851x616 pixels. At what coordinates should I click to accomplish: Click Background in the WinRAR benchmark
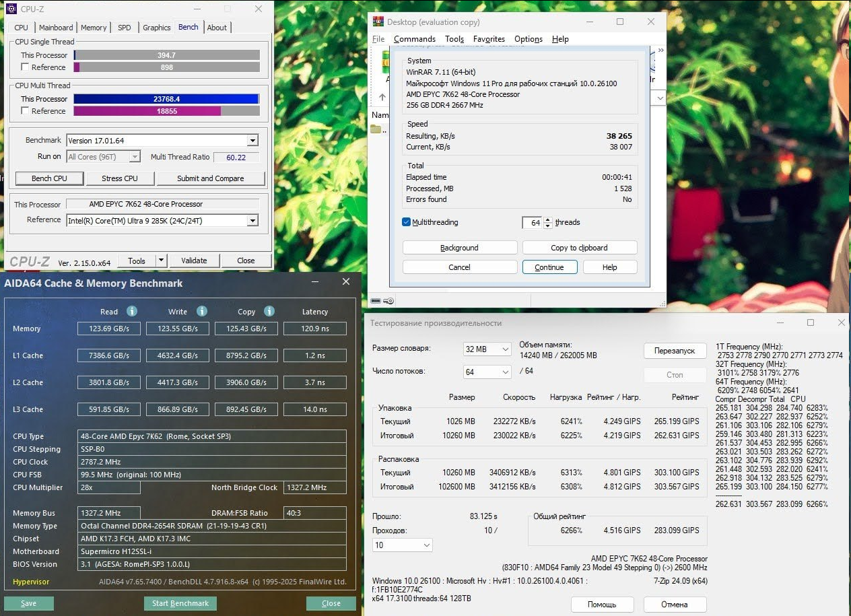(x=460, y=248)
